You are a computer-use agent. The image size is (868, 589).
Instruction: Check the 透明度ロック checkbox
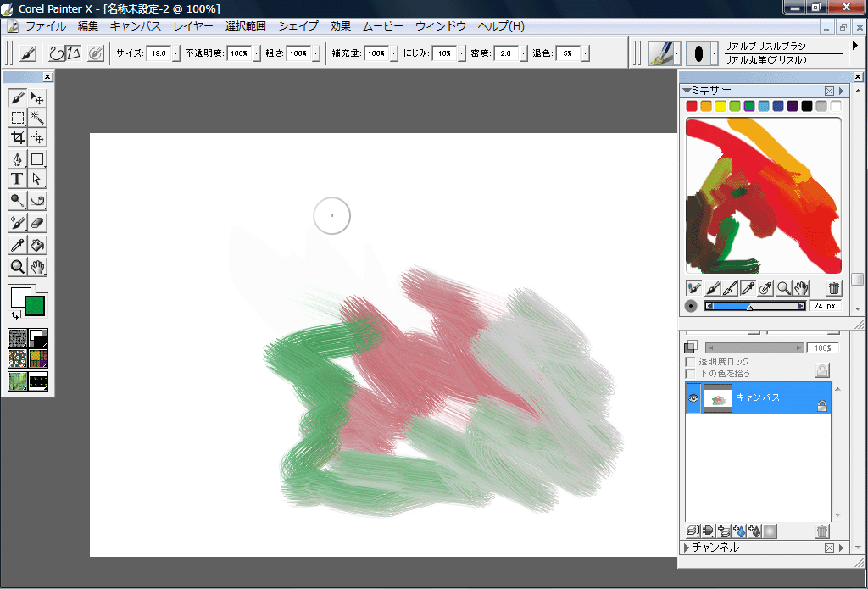pos(690,362)
